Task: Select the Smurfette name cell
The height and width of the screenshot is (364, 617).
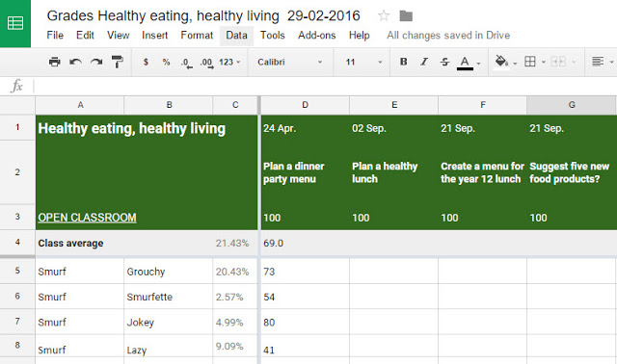Action: (169, 297)
